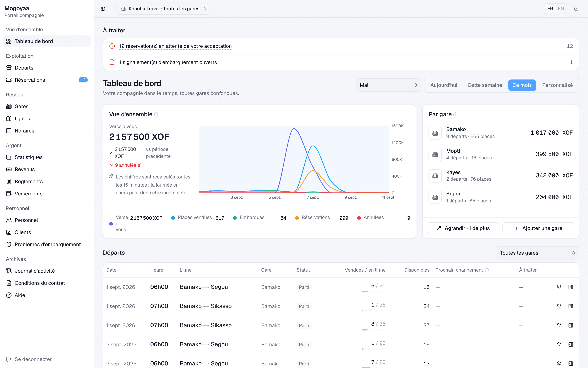
Task: Open passengers icon for 1 sept. 06h00 departure
Action: pyautogui.click(x=559, y=287)
